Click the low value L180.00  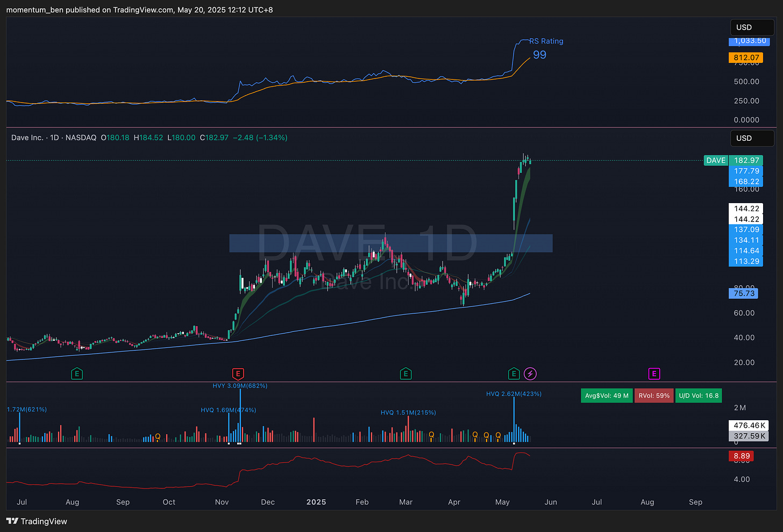click(x=181, y=138)
